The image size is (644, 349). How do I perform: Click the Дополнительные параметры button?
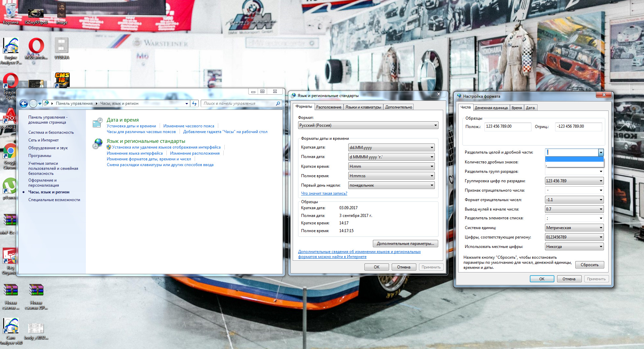click(405, 244)
